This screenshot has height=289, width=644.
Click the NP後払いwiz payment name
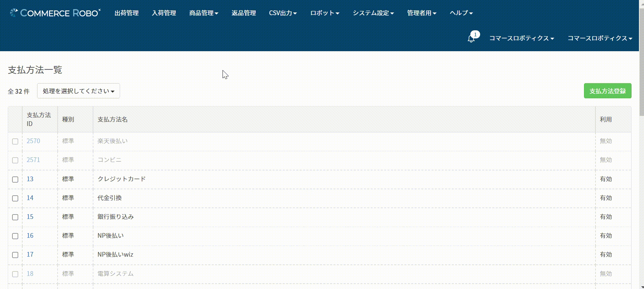(115, 254)
